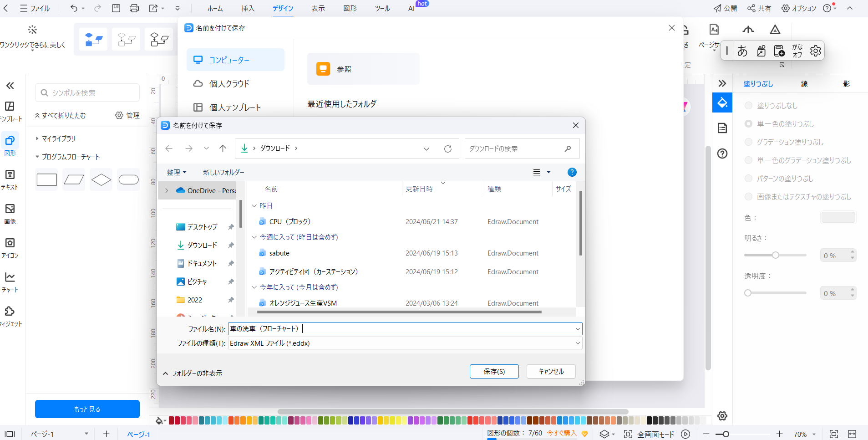This screenshot has height=440, width=868.
Task: Click the layers icon in status bar
Action: (x=604, y=434)
